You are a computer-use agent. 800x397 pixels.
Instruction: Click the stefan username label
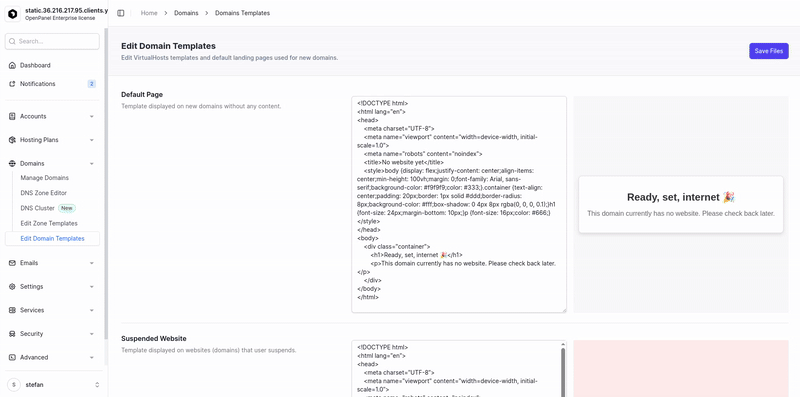(x=35, y=385)
